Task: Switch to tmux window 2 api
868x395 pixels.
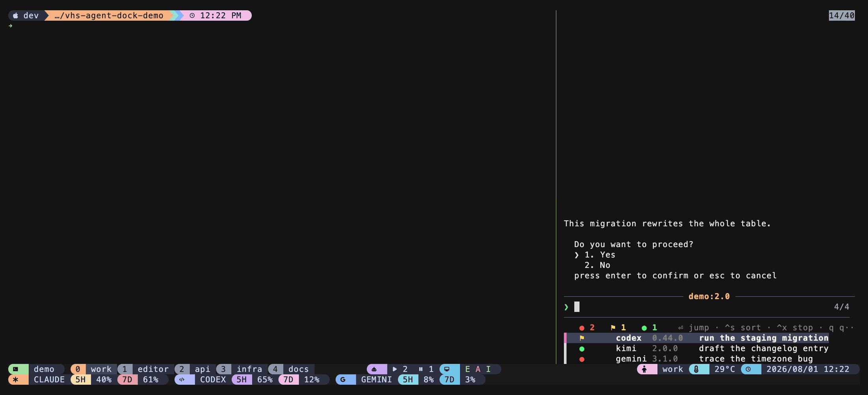Action: point(195,369)
